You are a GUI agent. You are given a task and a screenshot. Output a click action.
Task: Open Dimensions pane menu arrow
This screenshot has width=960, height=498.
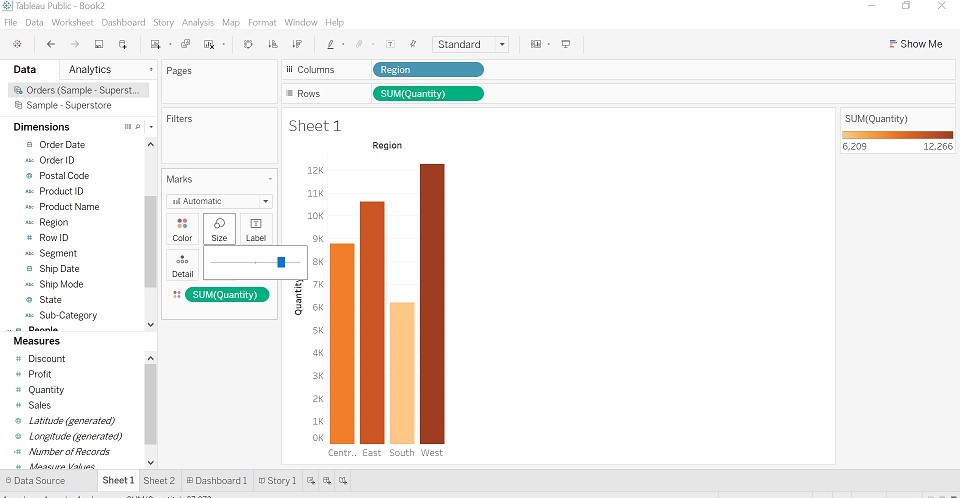(151, 127)
